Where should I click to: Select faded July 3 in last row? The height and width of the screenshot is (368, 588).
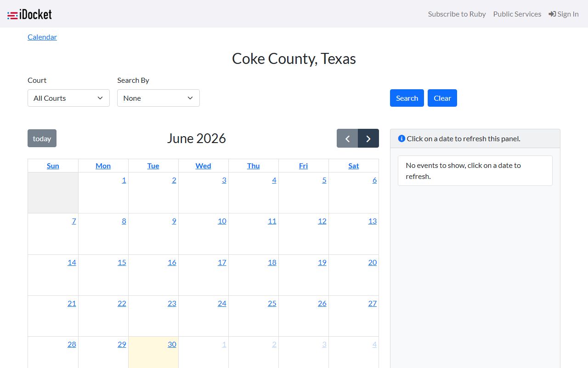click(x=324, y=344)
